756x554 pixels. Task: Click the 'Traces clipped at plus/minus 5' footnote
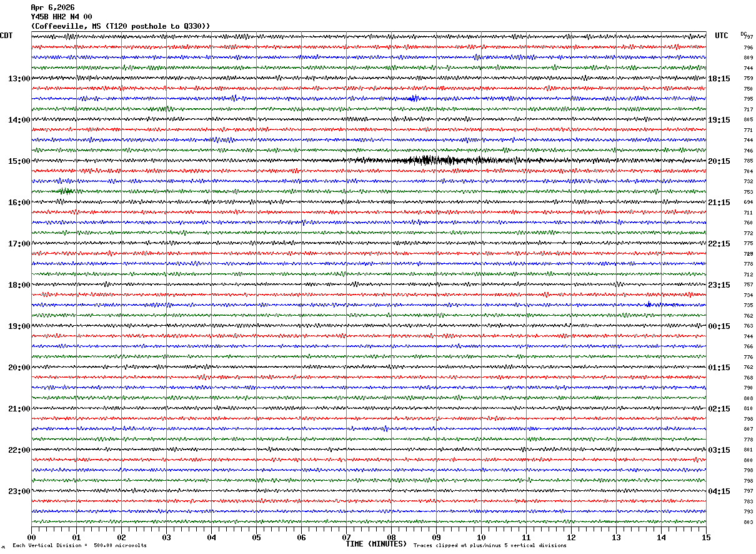[x=490, y=546]
